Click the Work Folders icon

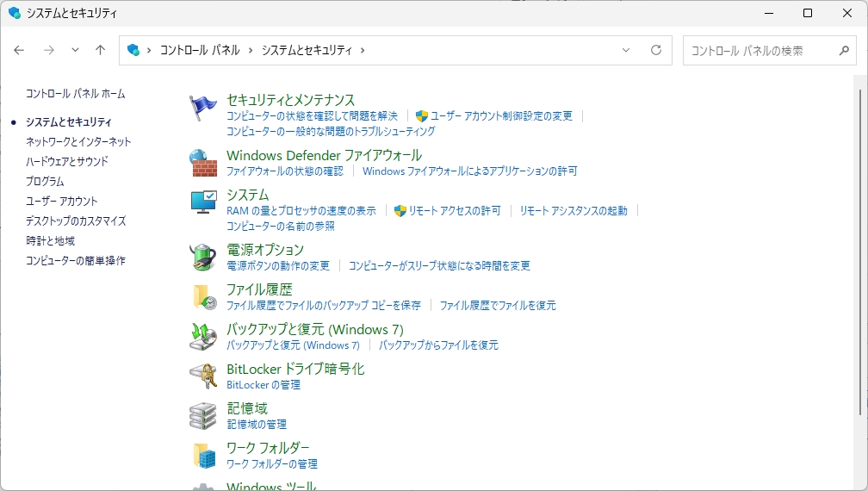[204, 456]
